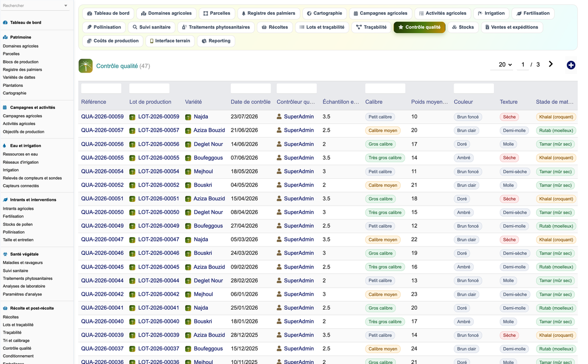Viewport: 588px width, 364px height.
Task: Click the page number input field
Action: [x=523, y=65]
